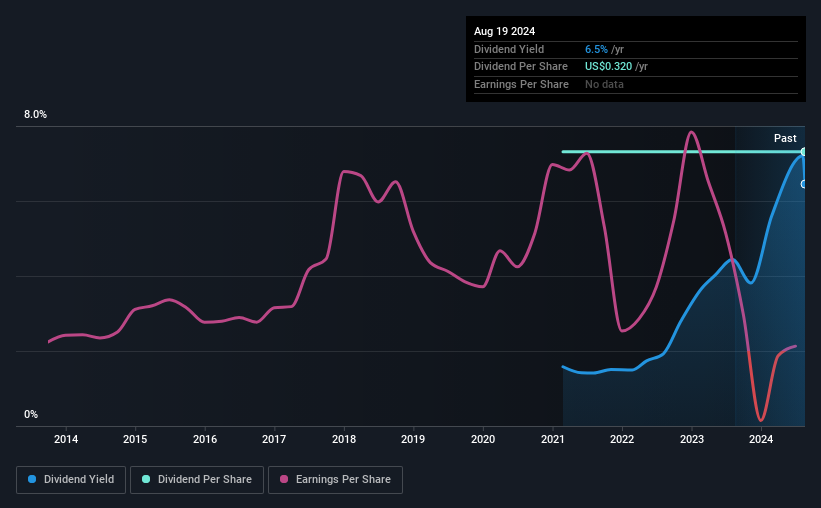Click the 0% y-axis label
Viewport: 821px width, 508px height.
coord(31,414)
